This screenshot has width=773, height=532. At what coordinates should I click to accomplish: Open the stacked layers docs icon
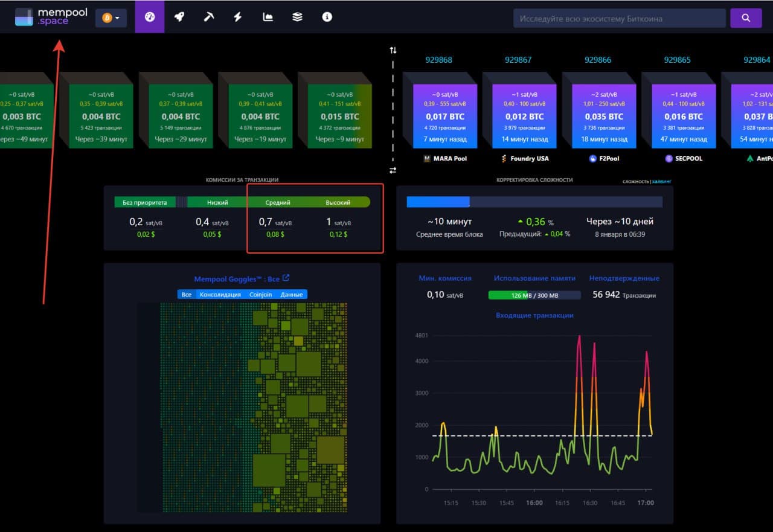[297, 18]
